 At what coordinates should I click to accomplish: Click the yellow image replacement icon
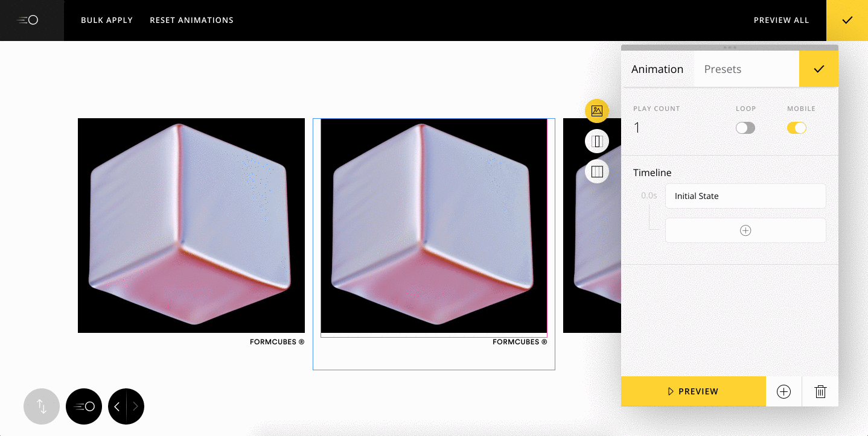tap(596, 111)
